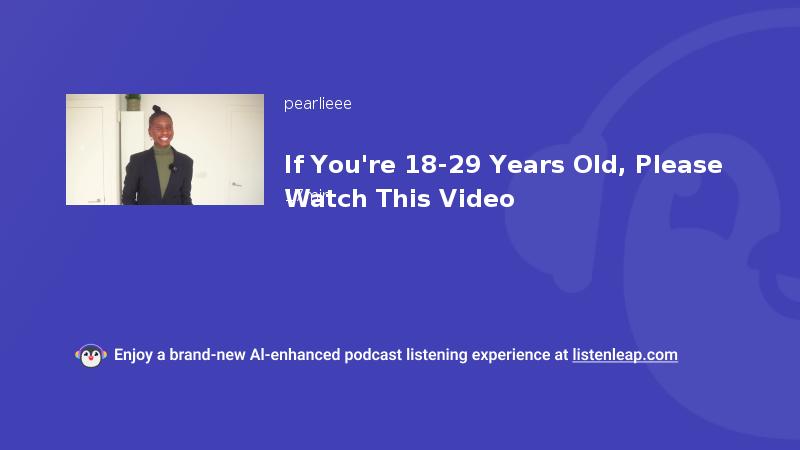Click the title "If You're 18-29 Years Old, Please Watch This Video"
Screen dimensions: 800x450
503,181
